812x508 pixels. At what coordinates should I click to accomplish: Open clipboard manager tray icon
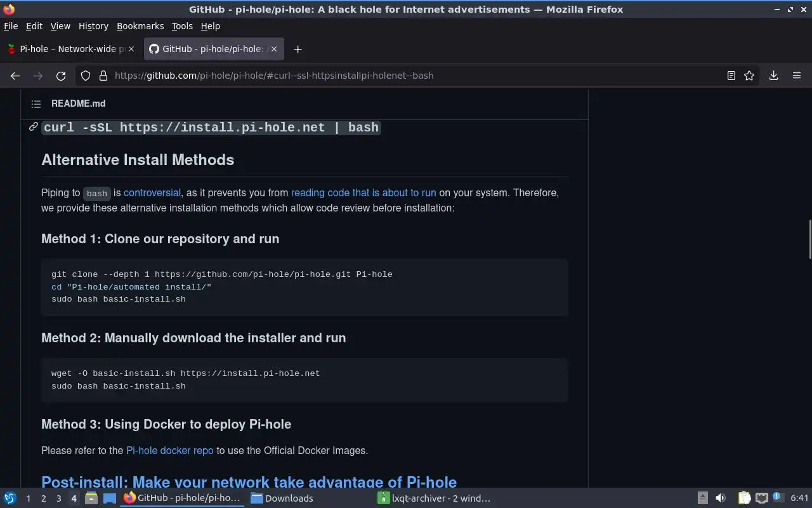(x=744, y=498)
